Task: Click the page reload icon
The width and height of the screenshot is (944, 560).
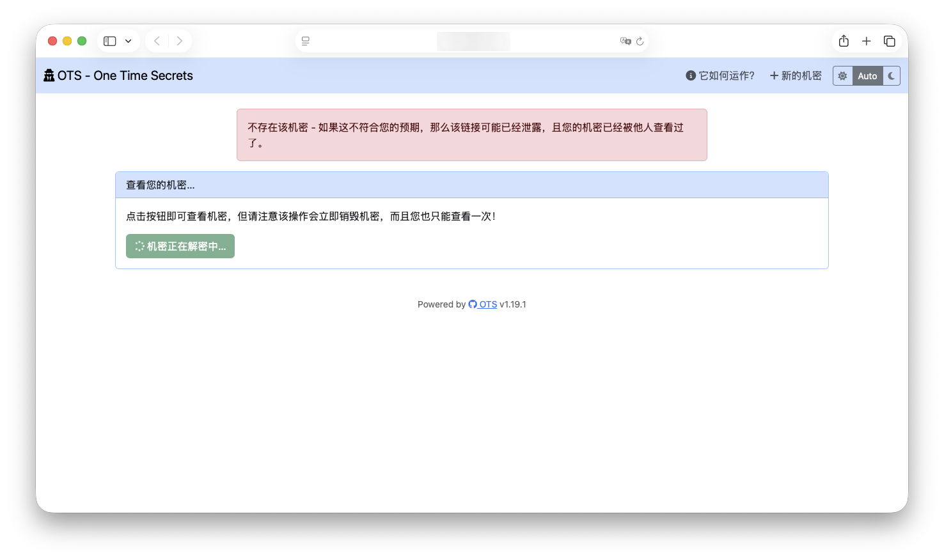Action: click(x=640, y=40)
